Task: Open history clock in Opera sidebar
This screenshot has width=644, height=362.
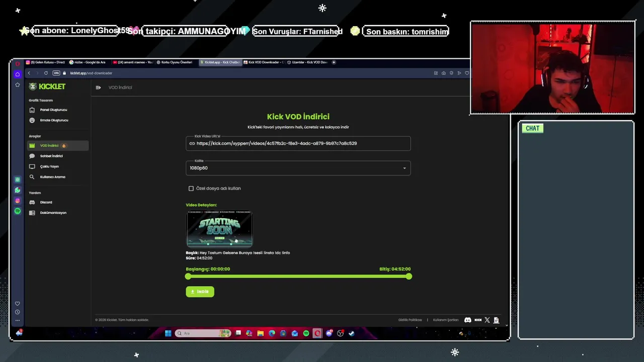Action: click(17, 312)
